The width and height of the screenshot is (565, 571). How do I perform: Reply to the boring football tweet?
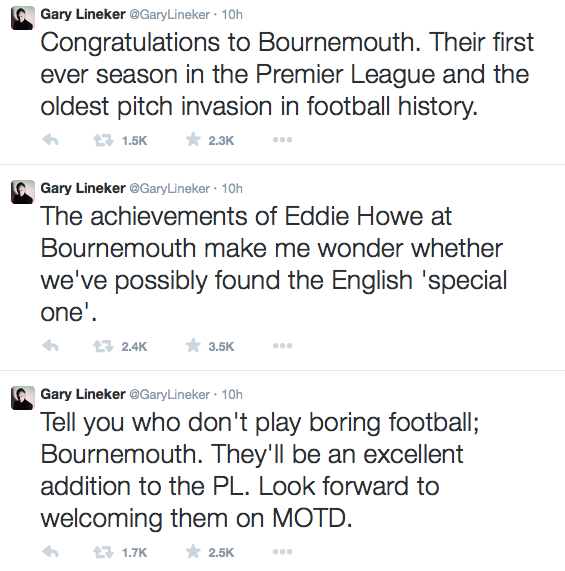pos(51,552)
